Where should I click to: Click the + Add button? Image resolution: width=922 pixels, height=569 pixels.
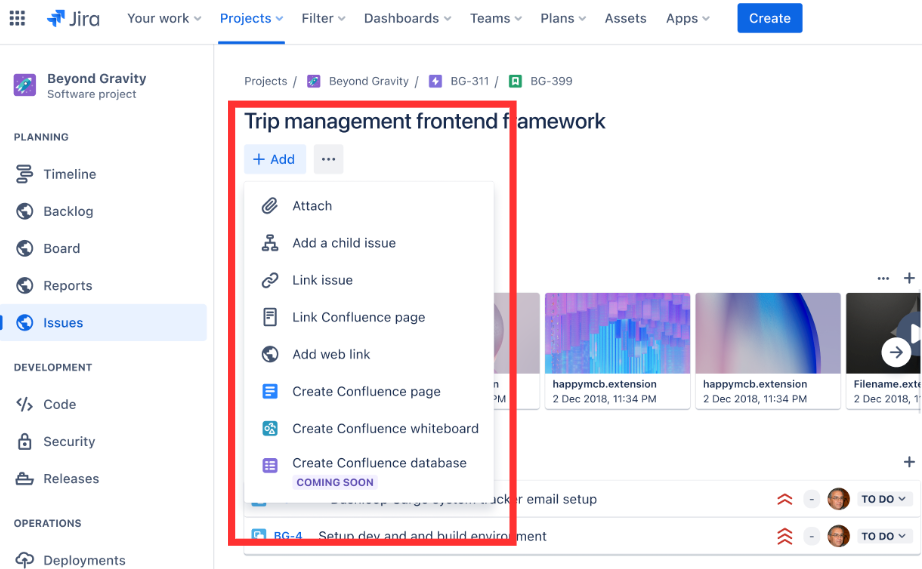275,159
